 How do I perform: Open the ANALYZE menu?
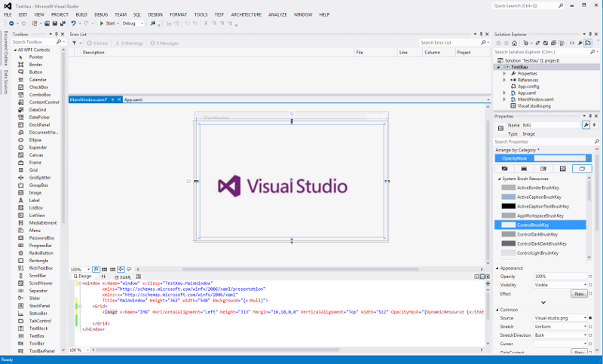pos(277,14)
